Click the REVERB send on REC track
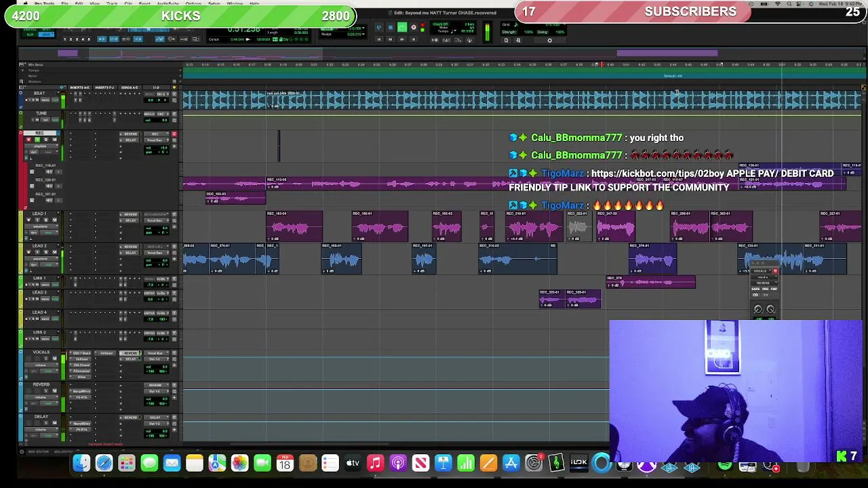 coord(130,134)
